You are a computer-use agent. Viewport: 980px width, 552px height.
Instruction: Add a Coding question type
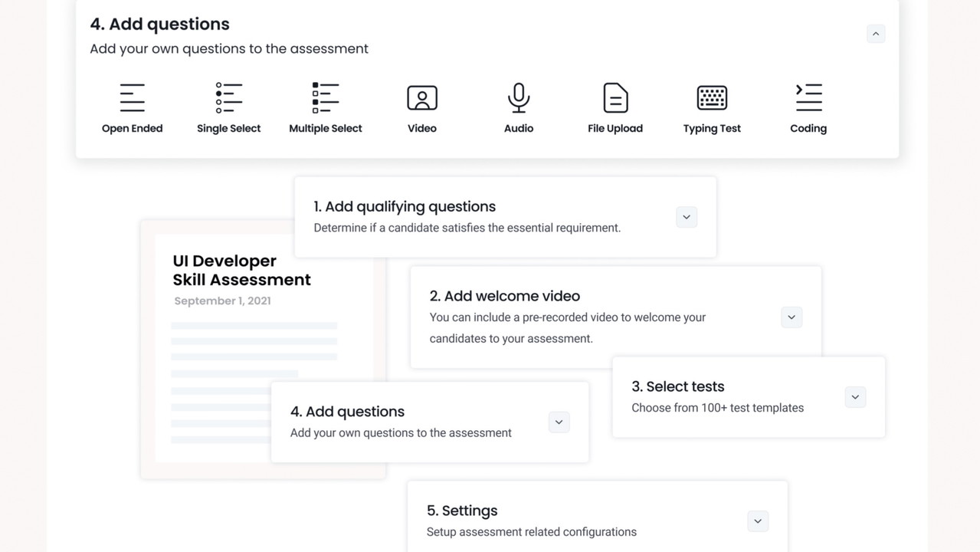(808, 98)
